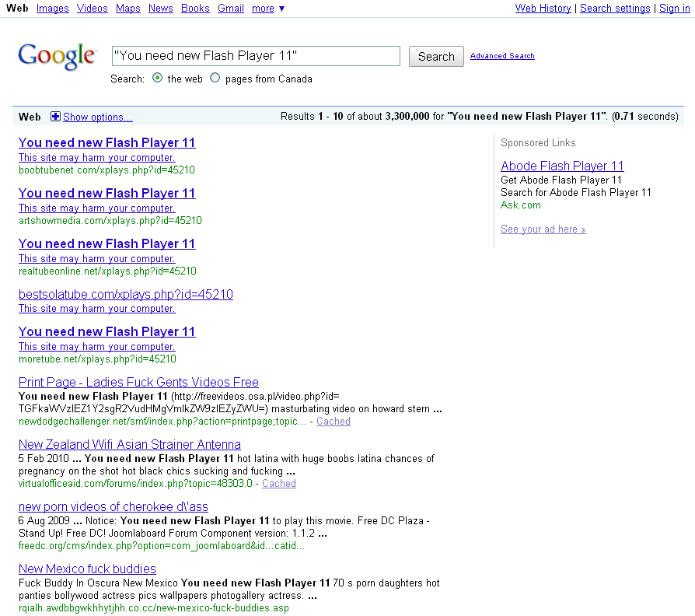Click the harm warning above the realtubeonline.net URL

click(x=96, y=258)
